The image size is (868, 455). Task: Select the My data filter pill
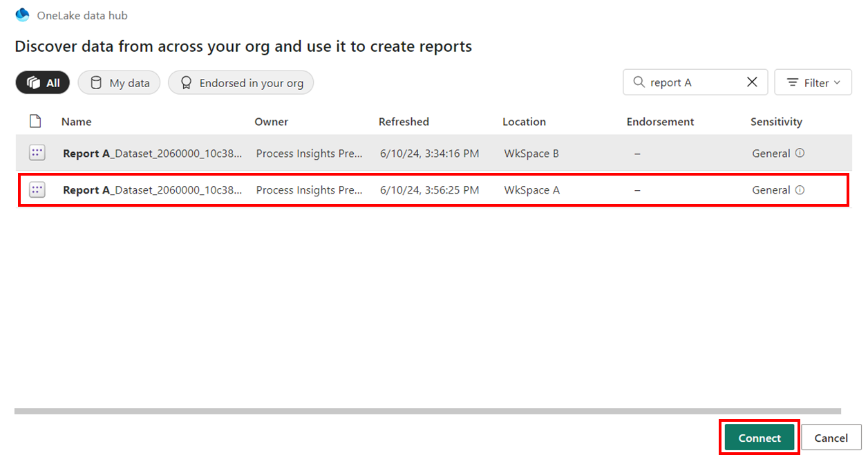point(119,83)
